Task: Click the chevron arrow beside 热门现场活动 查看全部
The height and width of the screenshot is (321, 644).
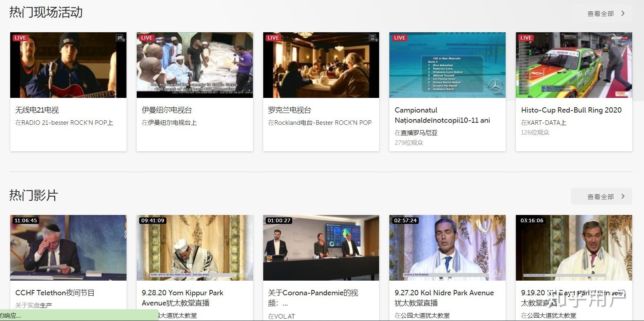Action: click(623, 13)
